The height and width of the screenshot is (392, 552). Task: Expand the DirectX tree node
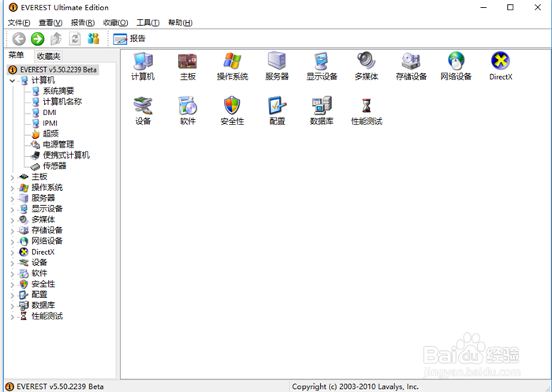tap(13, 252)
